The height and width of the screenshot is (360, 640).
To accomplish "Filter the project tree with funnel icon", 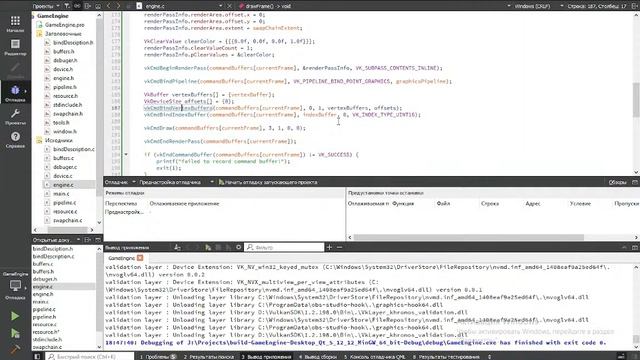I will (x=67, y=6).
